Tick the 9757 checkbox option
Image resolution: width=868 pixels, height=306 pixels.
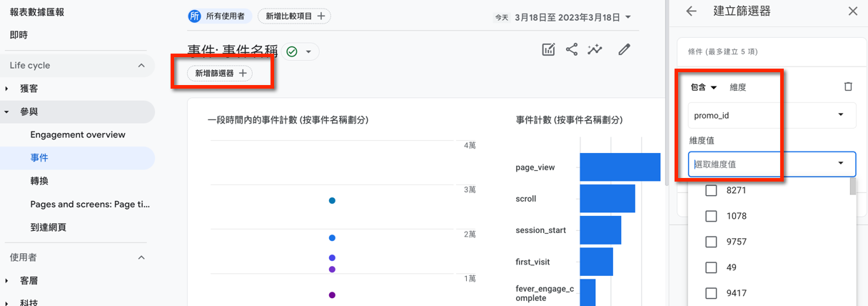711,242
